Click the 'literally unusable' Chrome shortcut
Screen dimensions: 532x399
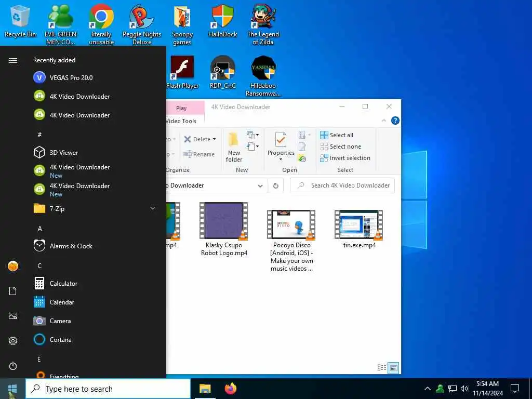click(101, 25)
